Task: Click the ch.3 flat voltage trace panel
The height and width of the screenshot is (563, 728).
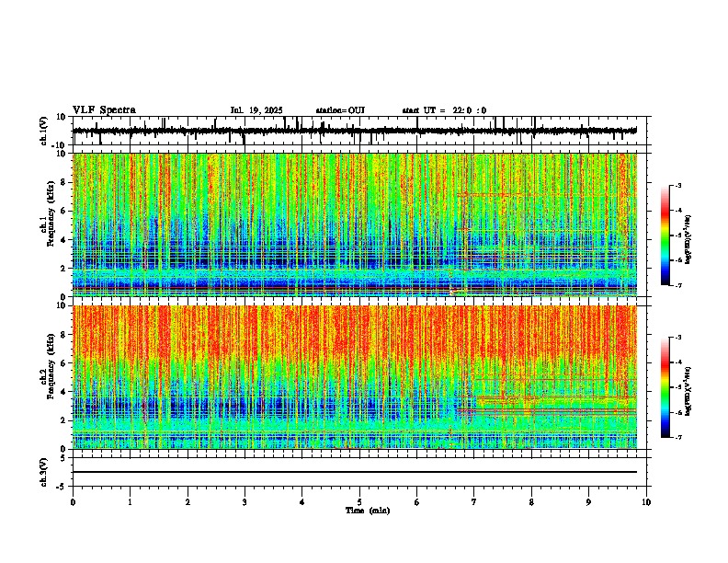Action: [359, 472]
